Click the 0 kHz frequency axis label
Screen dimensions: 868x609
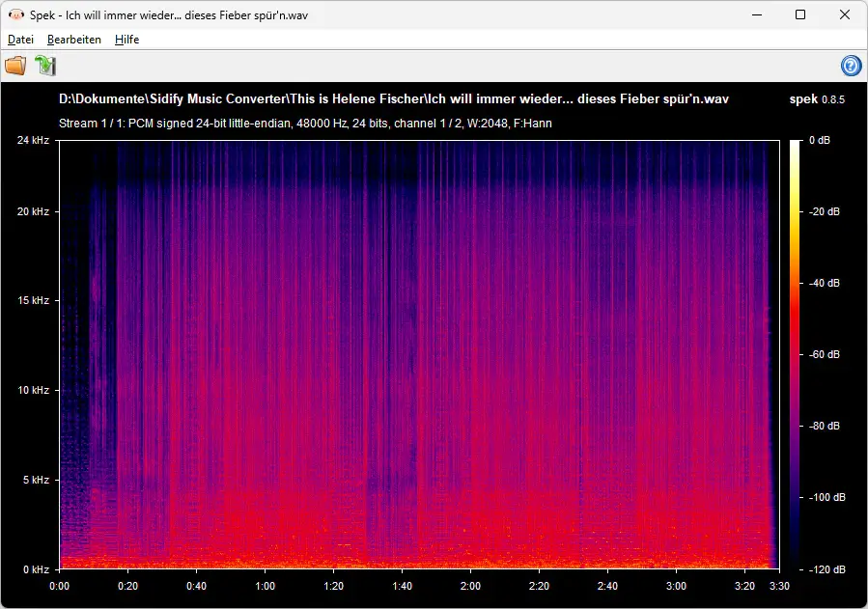tap(36, 569)
